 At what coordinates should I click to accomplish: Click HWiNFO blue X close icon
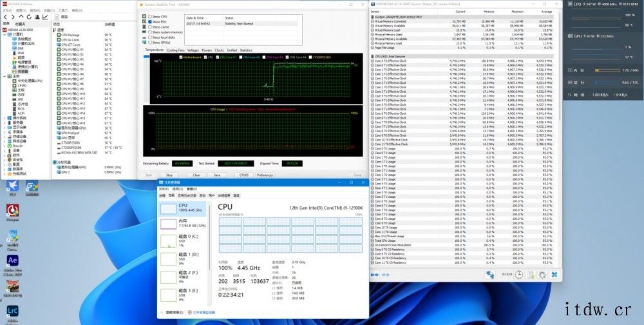tap(554, 275)
